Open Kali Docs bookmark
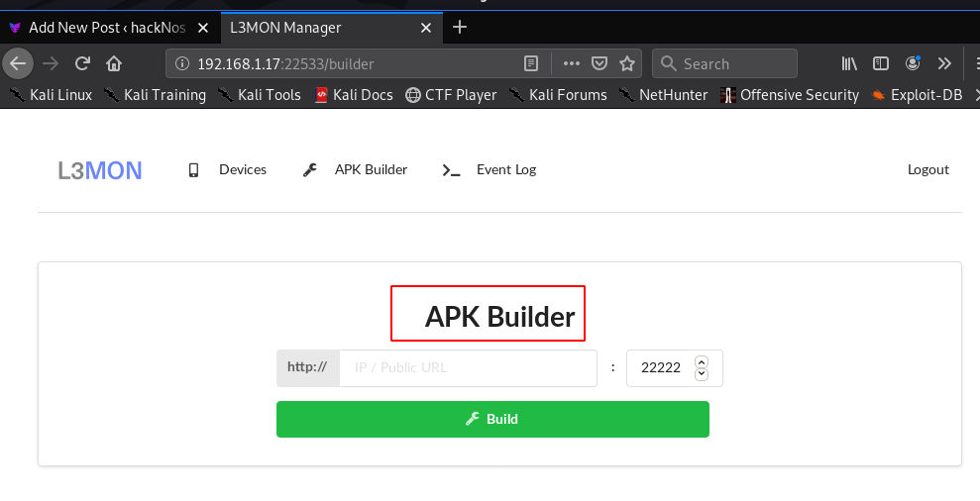This screenshot has width=980, height=501. tap(354, 95)
